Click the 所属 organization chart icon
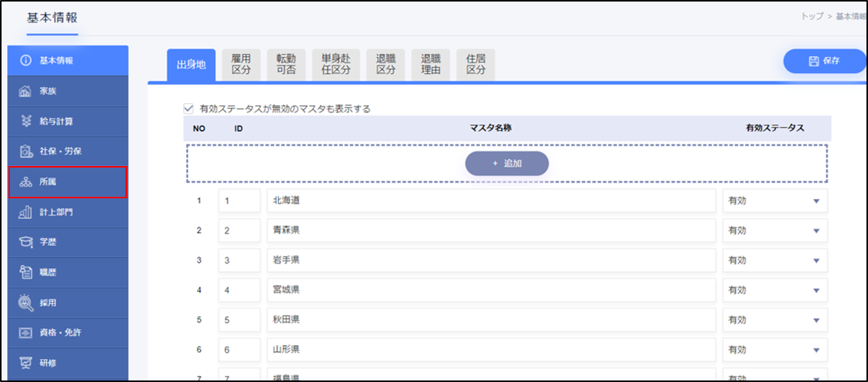This screenshot has height=382, width=868. coord(24,182)
